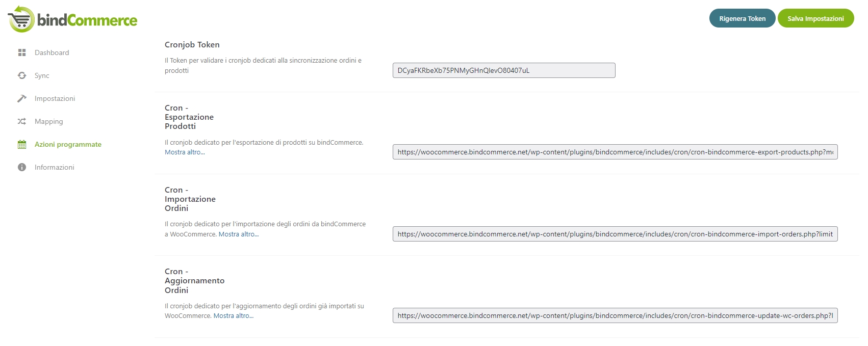Select the export-products cron URL field
This screenshot has height=346, width=868.
pos(615,152)
